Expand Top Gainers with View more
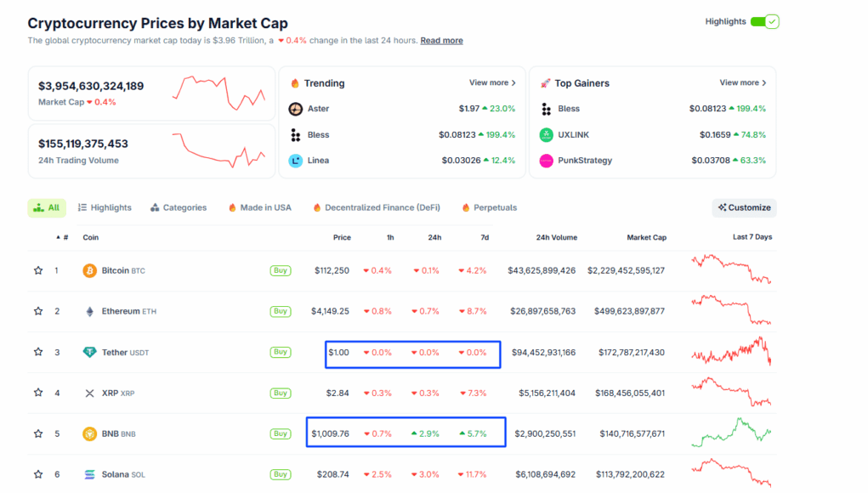Image resolution: width=868 pixels, height=493 pixels. pos(743,83)
